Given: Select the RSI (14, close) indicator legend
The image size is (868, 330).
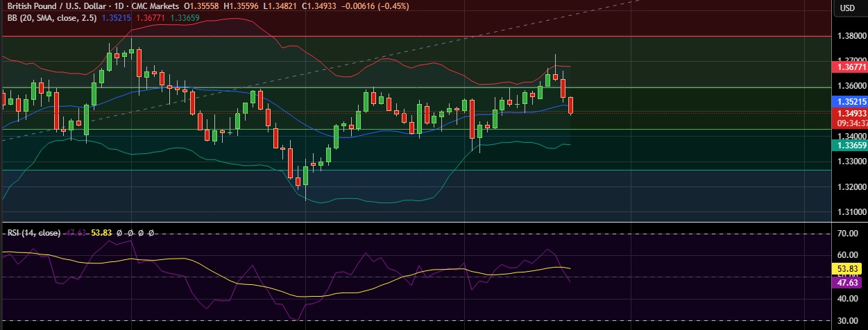Looking at the screenshot, I should (33, 233).
